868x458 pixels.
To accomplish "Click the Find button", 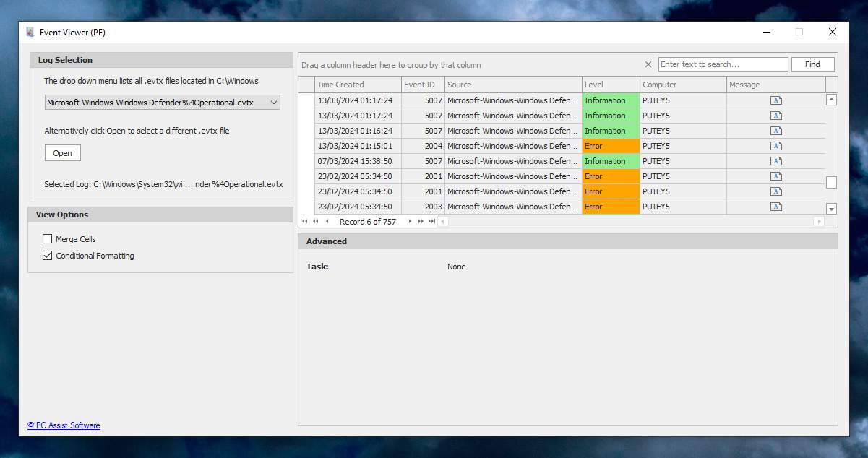I will click(813, 64).
